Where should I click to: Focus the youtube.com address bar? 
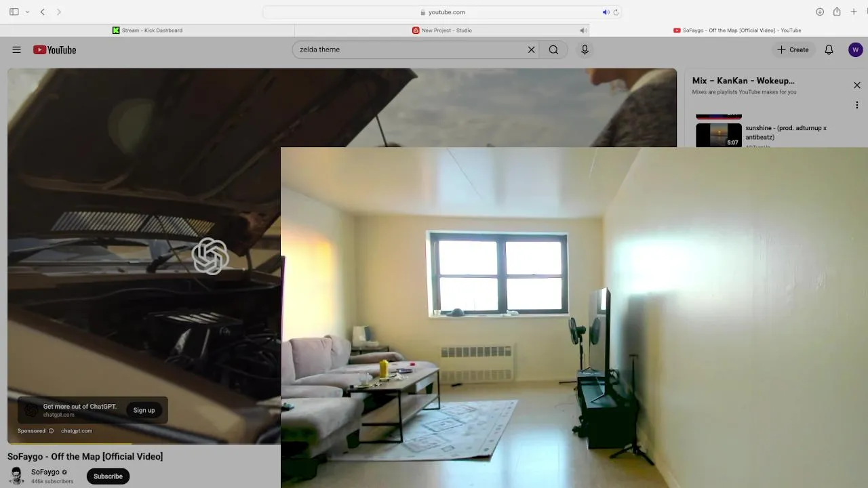tap(442, 12)
